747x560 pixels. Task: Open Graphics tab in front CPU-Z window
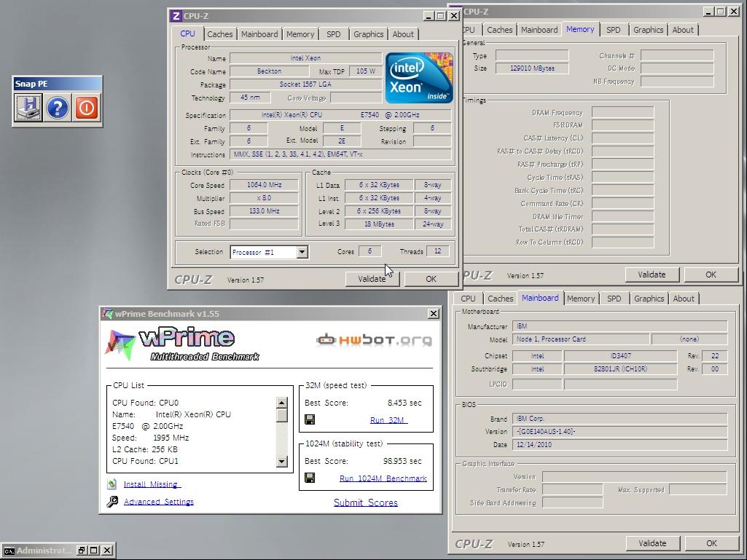(x=368, y=34)
